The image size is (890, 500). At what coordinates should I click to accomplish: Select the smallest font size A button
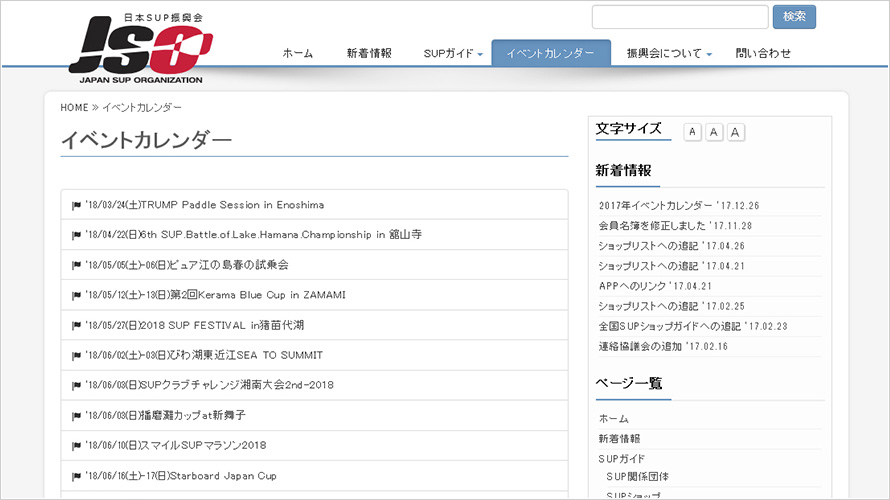pyautogui.click(x=692, y=132)
